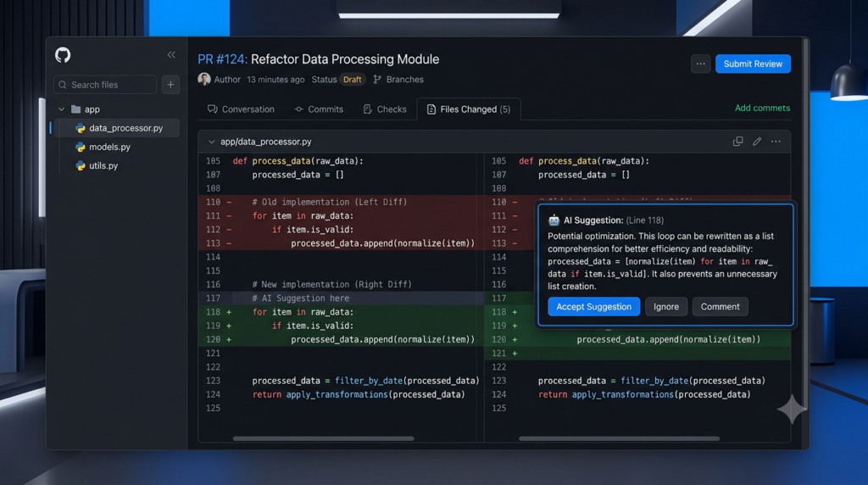Click the Ignore button in AI suggestion
Screen dimensions: 868x485
pyautogui.click(x=666, y=307)
